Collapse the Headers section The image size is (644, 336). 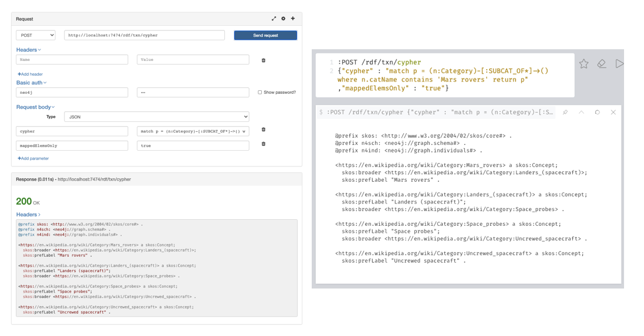point(28,50)
